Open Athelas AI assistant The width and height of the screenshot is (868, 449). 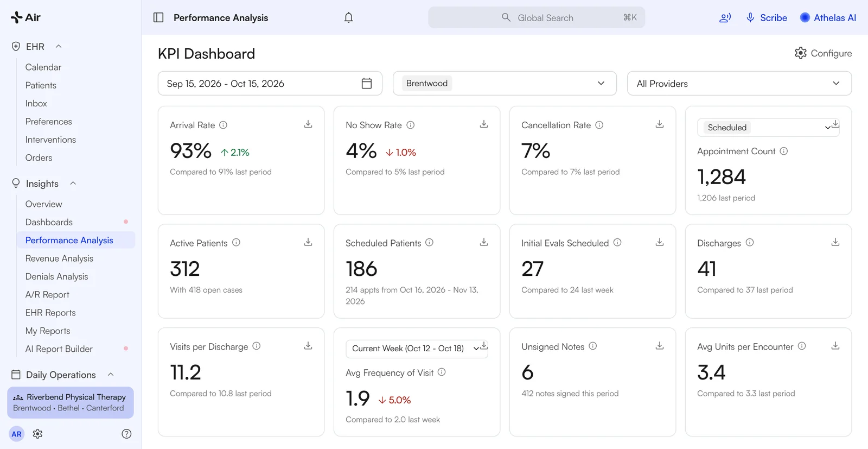(x=828, y=17)
